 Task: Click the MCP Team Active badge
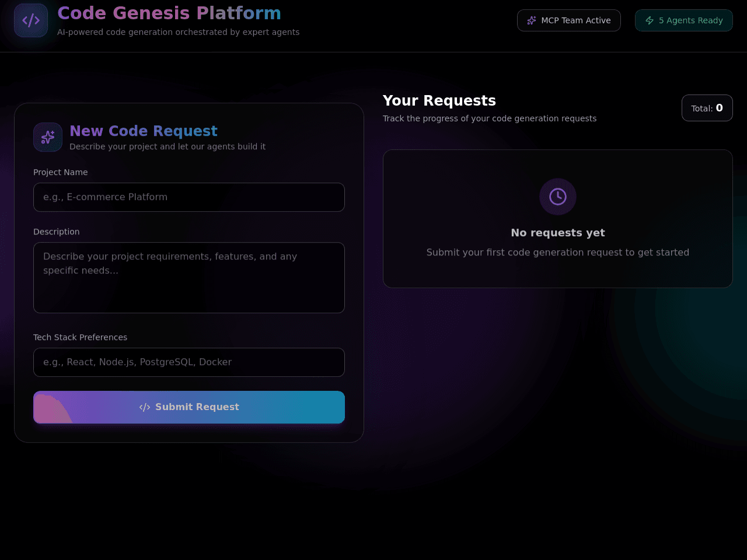pyautogui.click(x=569, y=20)
